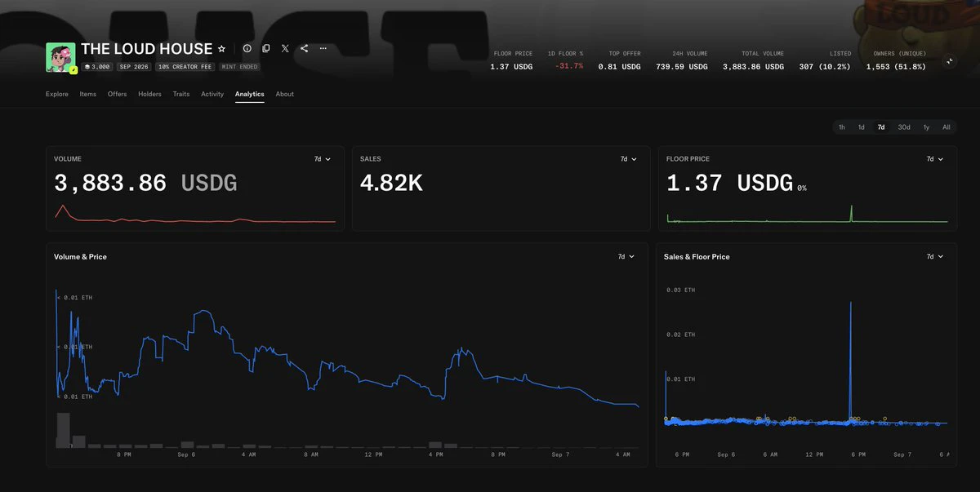
Task: Click the 3,000 items supply badge
Action: point(97,67)
